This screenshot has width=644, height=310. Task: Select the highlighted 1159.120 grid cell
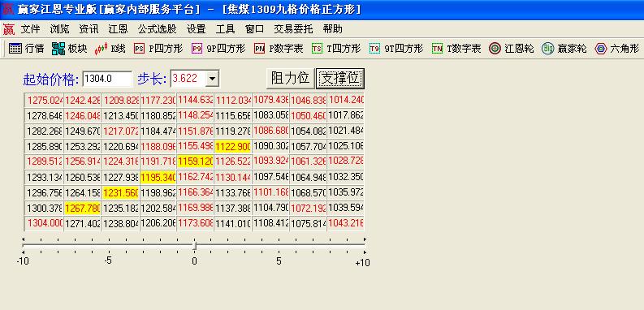click(195, 161)
